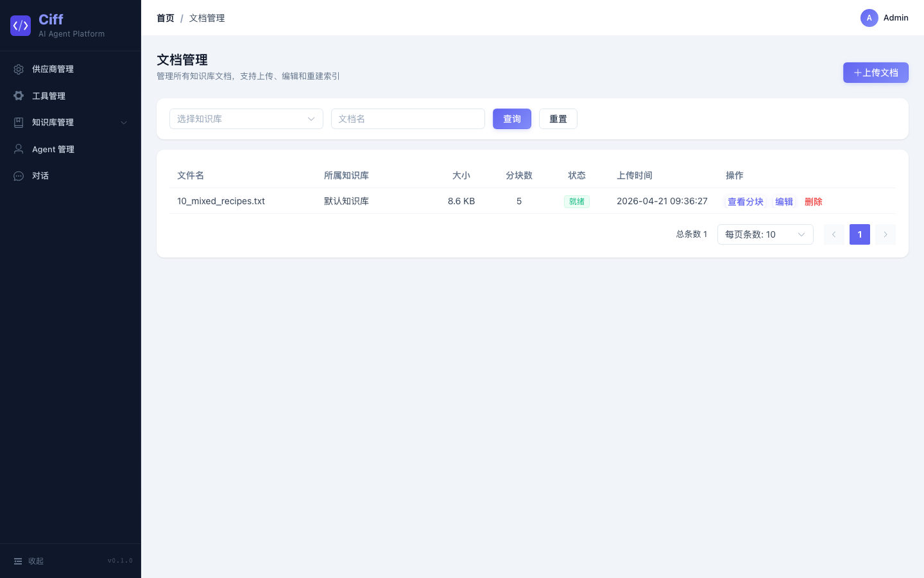
Task: Click the 就绪 status tag
Action: (577, 202)
